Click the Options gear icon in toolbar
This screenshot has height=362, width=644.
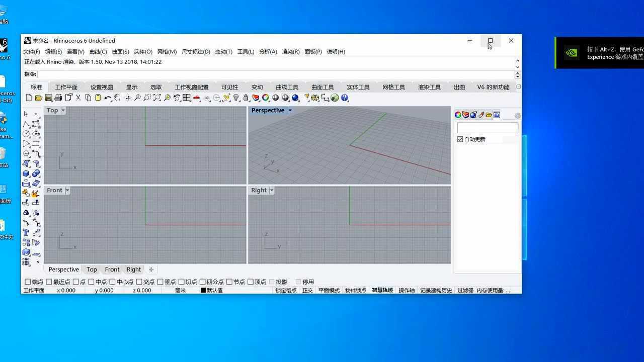click(315, 98)
